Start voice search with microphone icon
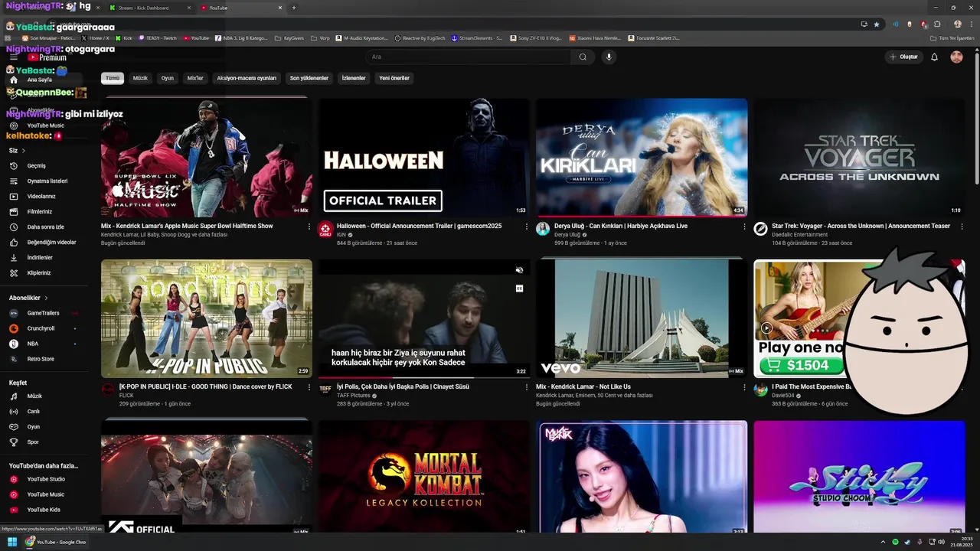Viewport: 980px width, 551px height. coord(609,57)
